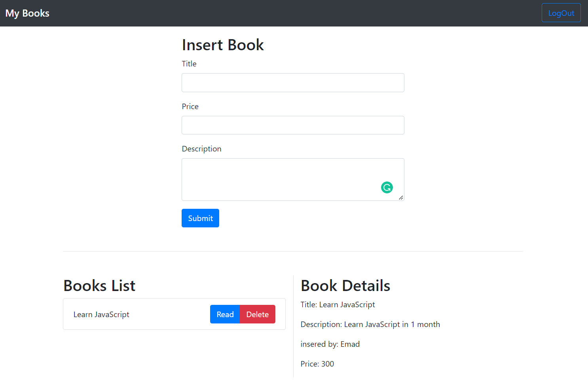The image size is (588, 380).
Task: Click the Book Details heading
Action: pyautogui.click(x=345, y=285)
